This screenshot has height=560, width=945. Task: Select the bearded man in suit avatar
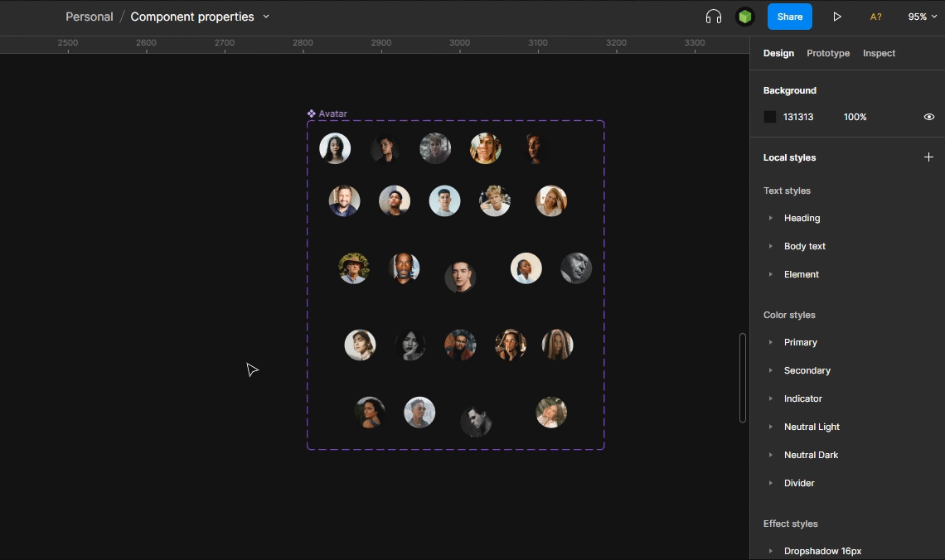click(344, 201)
